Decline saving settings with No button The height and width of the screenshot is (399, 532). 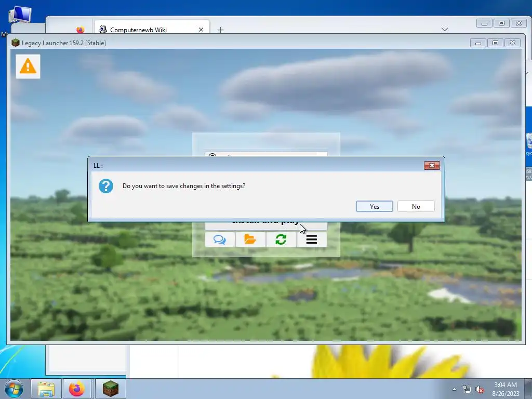tap(416, 206)
